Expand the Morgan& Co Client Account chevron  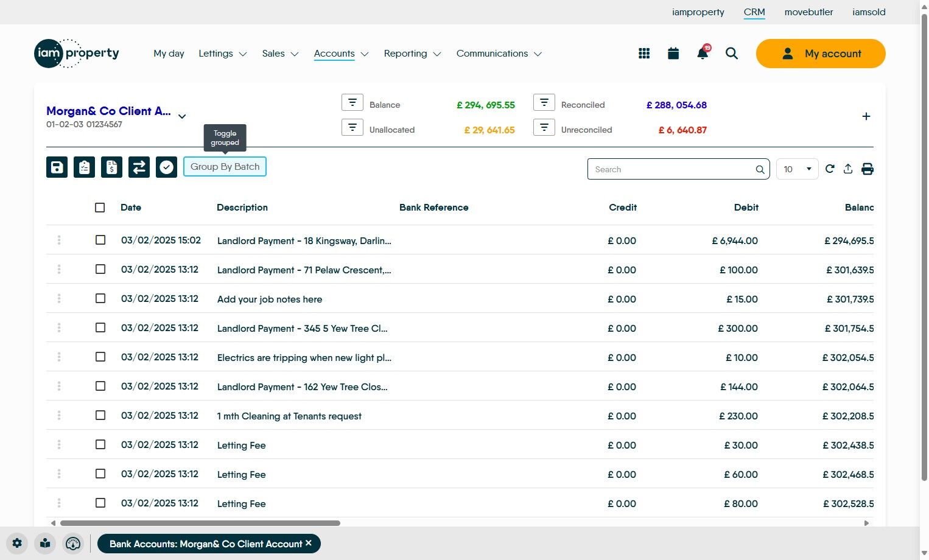point(182,116)
